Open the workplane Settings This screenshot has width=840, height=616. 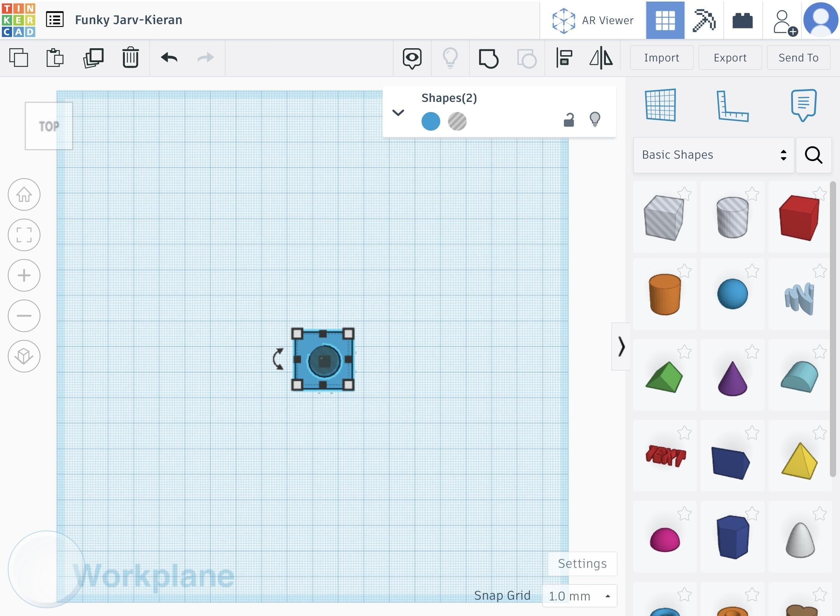pos(582,563)
